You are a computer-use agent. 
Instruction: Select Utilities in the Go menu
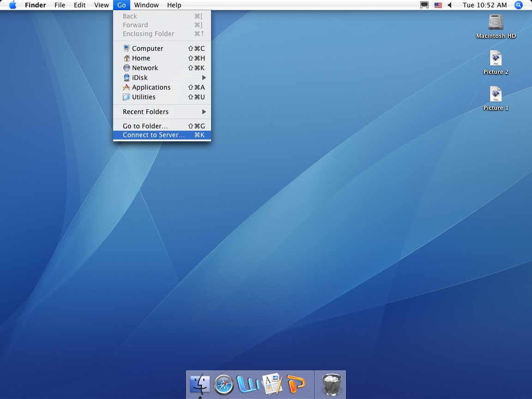(144, 97)
